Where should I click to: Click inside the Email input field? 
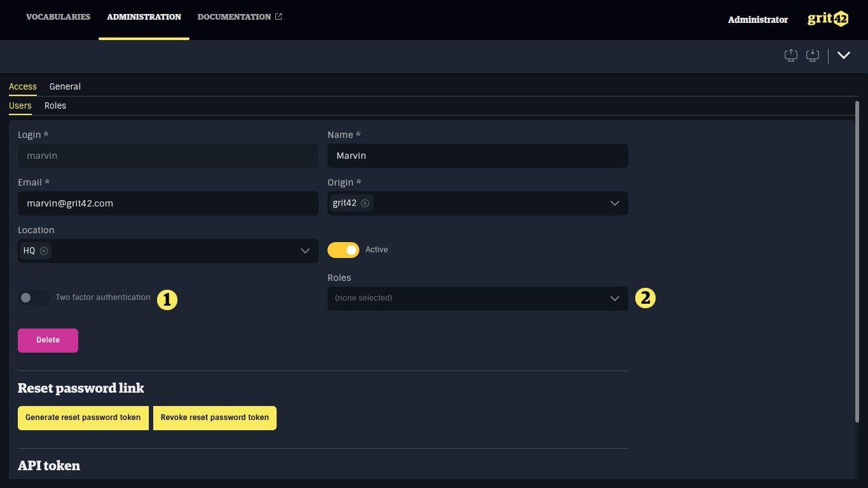click(x=167, y=203)
